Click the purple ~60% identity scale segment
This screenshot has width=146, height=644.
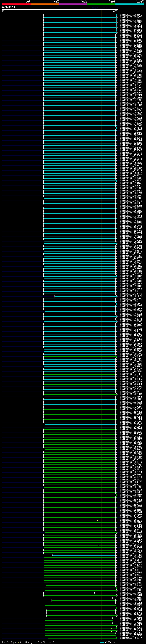(x=73, y=4)
